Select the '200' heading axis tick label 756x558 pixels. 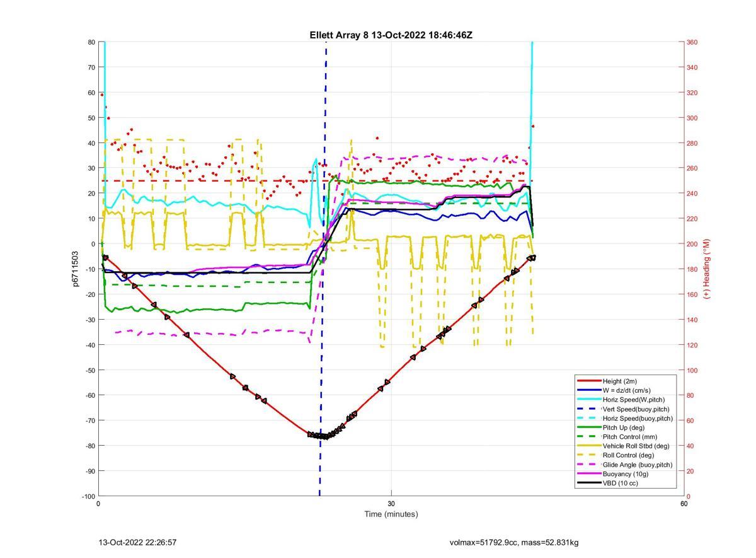pyautogui.click(x=692, y=244)
